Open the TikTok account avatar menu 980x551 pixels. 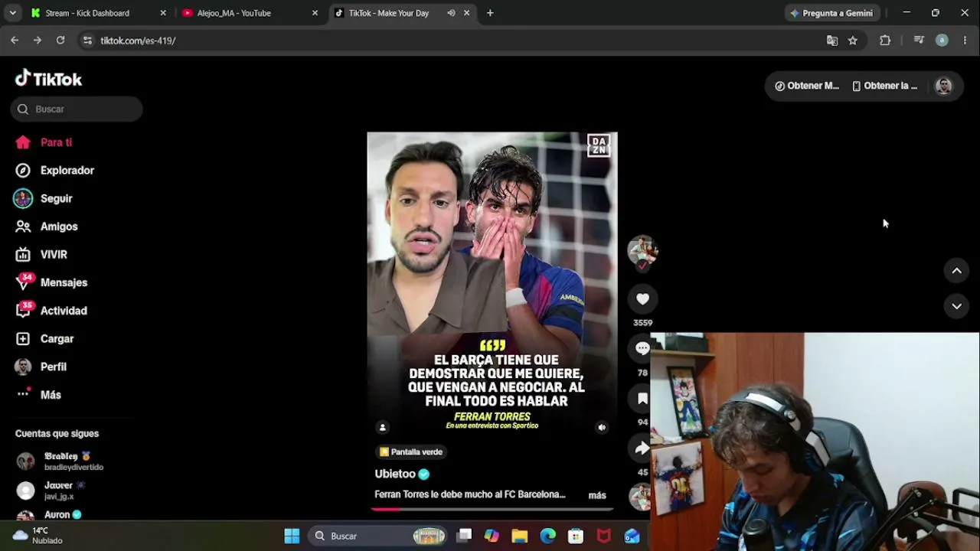click(943, 86)
